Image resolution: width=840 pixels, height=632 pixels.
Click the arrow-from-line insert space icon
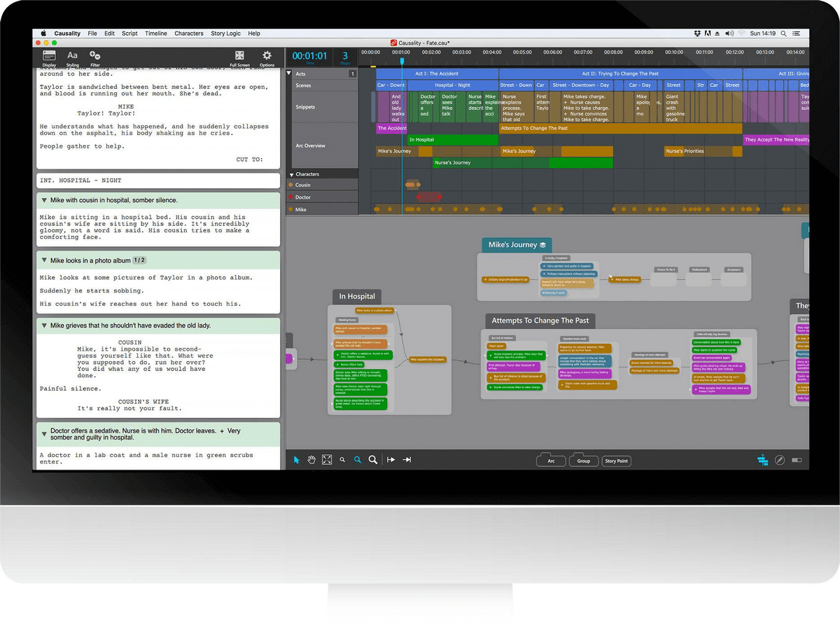pyautogui.click(x=391, y=460)
